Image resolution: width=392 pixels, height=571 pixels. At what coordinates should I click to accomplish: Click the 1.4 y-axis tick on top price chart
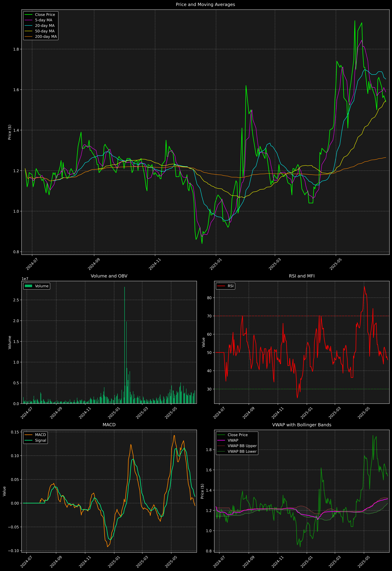click(16, 130)
